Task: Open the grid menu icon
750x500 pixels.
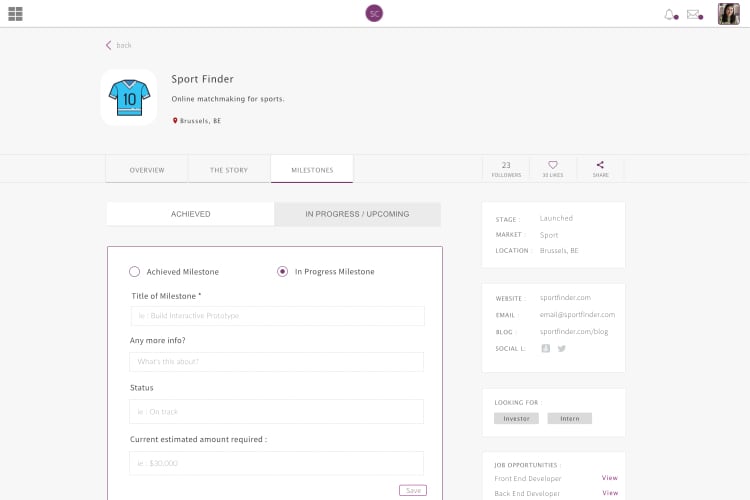Action: [15, 14]
